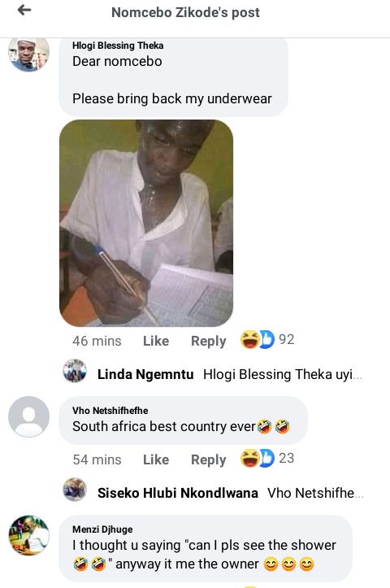Open Vho Netshifhefhe's default avatar

(29, 416)
